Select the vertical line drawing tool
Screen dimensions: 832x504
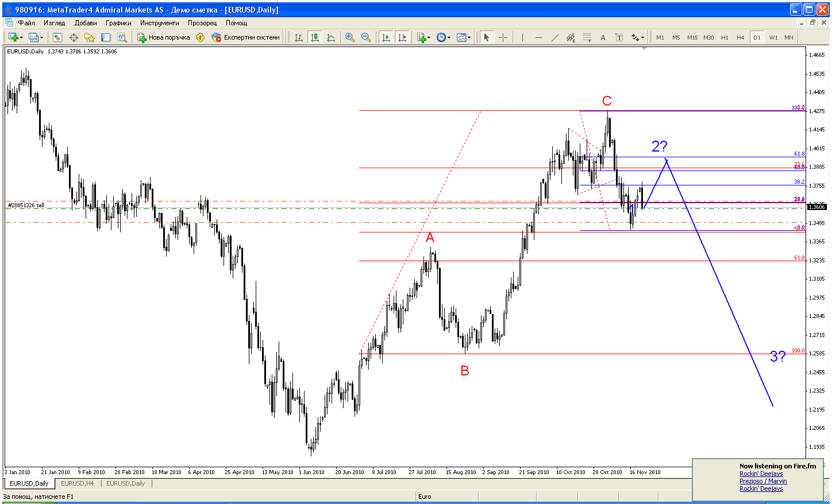(522, 37)
